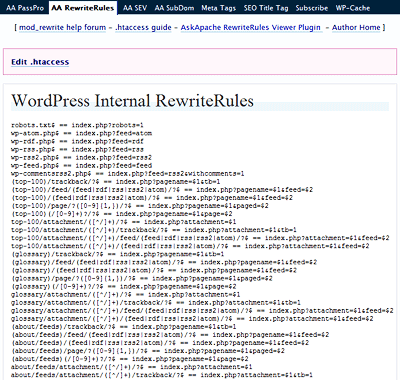This screenshot has height=380, width=400.
Task: Select the (top-100)/page paged rule line
Action: tap(140, 206)
